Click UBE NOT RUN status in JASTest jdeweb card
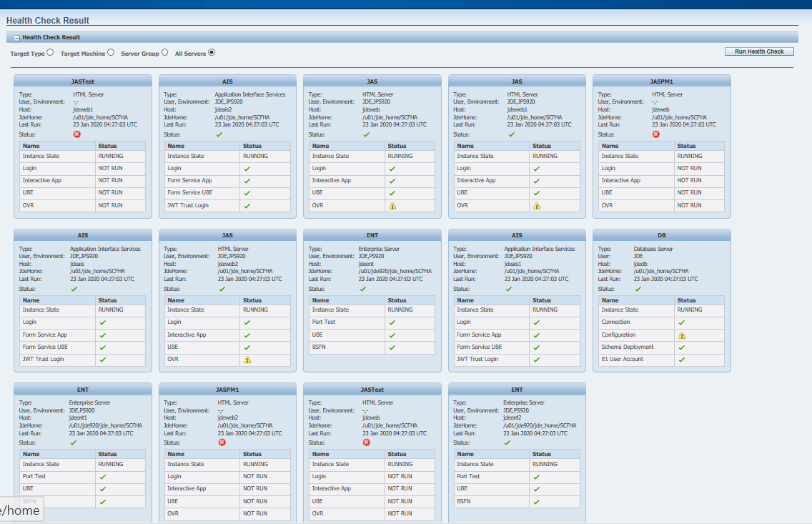This screenshot has height=524, width=812. point(400,501)
